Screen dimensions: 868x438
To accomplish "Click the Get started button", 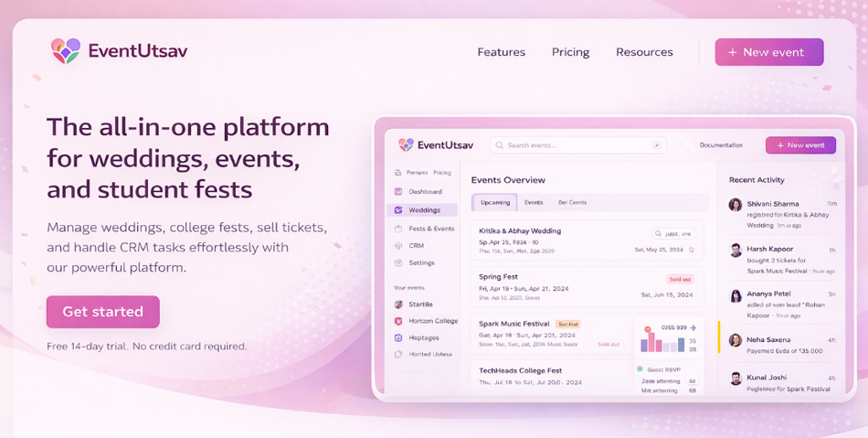I will (x=103, y=312).
